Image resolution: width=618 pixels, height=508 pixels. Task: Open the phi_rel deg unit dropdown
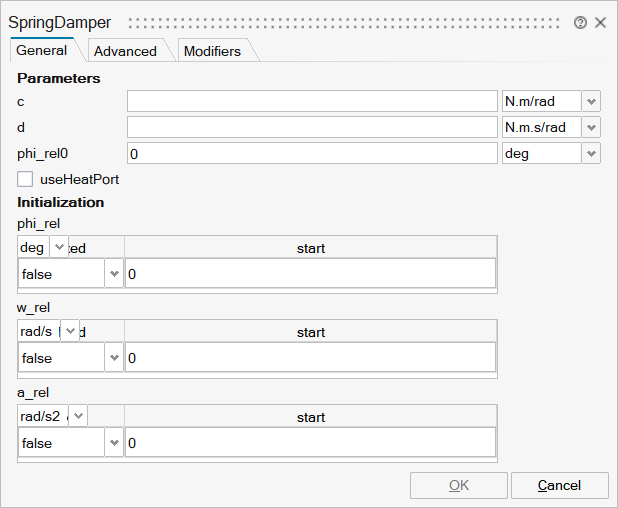pyautogui.click(x=58, y=247)
